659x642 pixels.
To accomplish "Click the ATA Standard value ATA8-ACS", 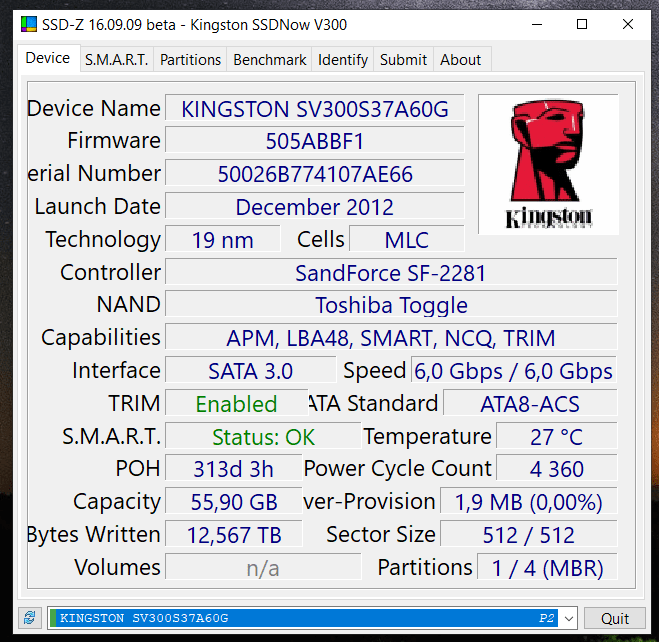I will pyautogui.click(x=530, y=404).
